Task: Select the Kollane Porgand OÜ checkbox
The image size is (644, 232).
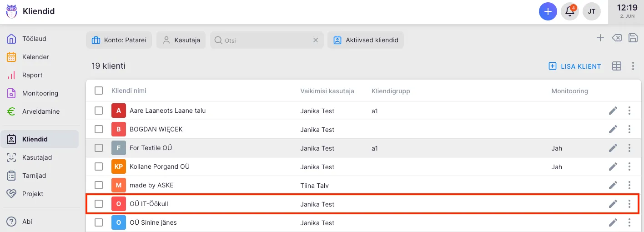Action: 99,166
